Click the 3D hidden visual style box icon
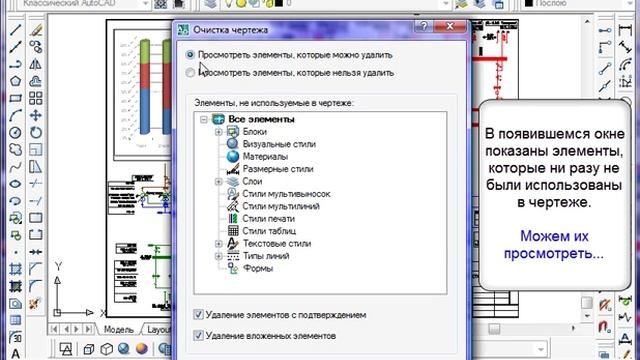Viewport: 640px width, 360px height. pyautogui.click(x=107, y=349)
